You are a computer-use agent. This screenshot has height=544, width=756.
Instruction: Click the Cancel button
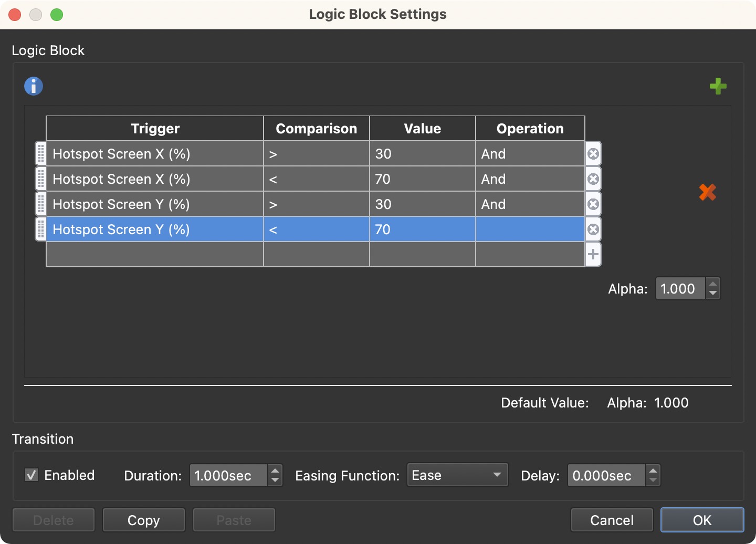(612, 520)
